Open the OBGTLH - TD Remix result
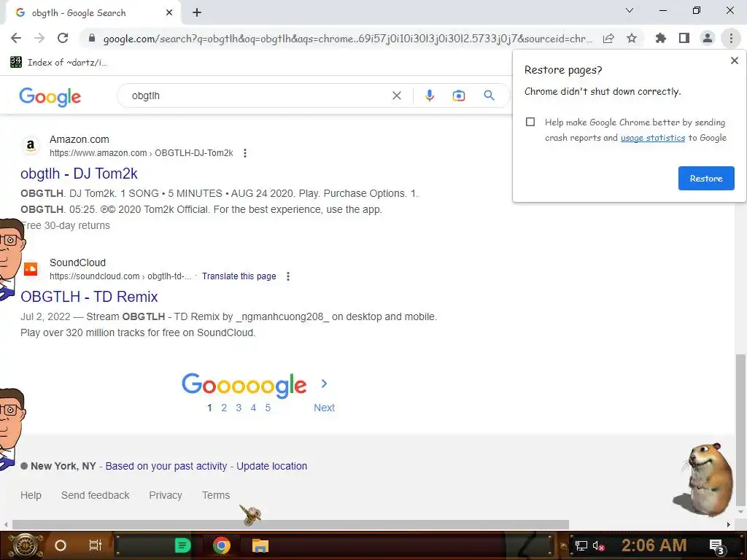The image size is (747, 560). (89, 297)
